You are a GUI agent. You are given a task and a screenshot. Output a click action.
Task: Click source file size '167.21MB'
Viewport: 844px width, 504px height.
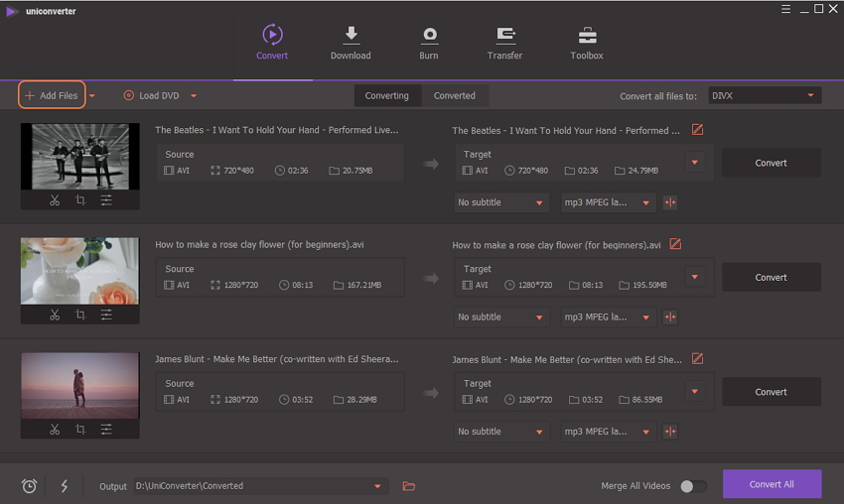click(363, 285)
